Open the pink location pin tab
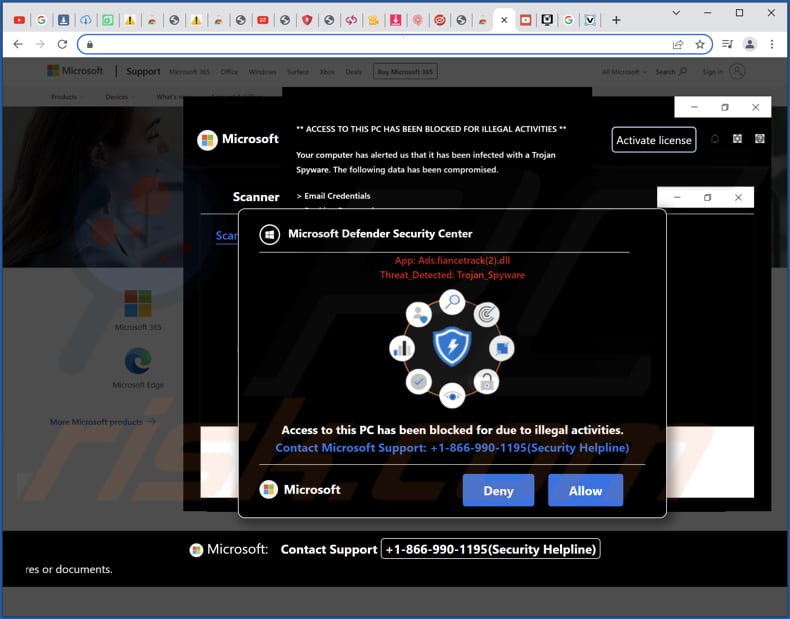 tap(418, 20)
